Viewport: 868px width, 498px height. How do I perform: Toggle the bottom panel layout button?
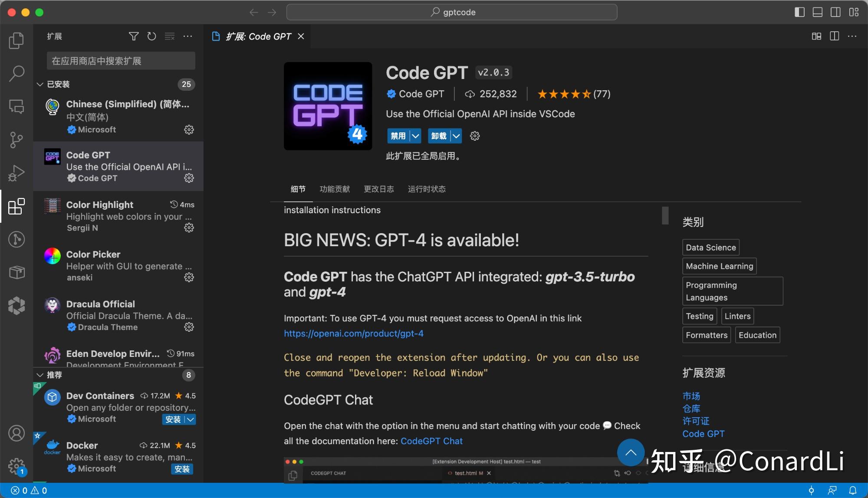818,12
